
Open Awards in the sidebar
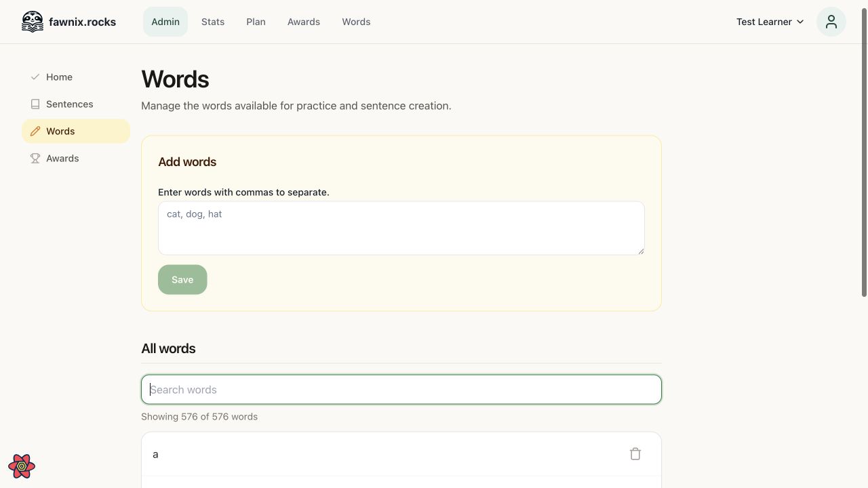tap(76, 159)
